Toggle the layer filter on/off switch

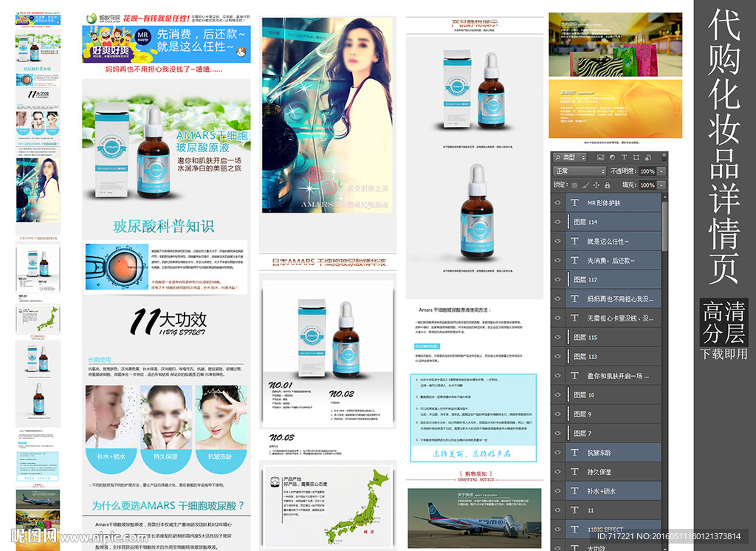[664, 157]
